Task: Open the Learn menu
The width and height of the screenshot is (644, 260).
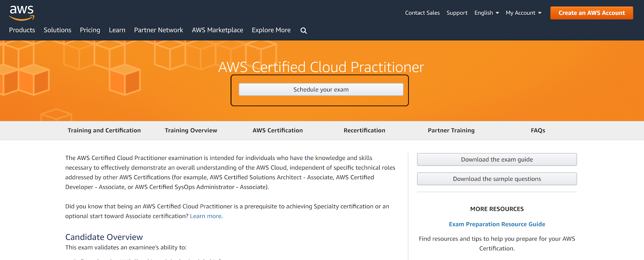Action: 117,30
